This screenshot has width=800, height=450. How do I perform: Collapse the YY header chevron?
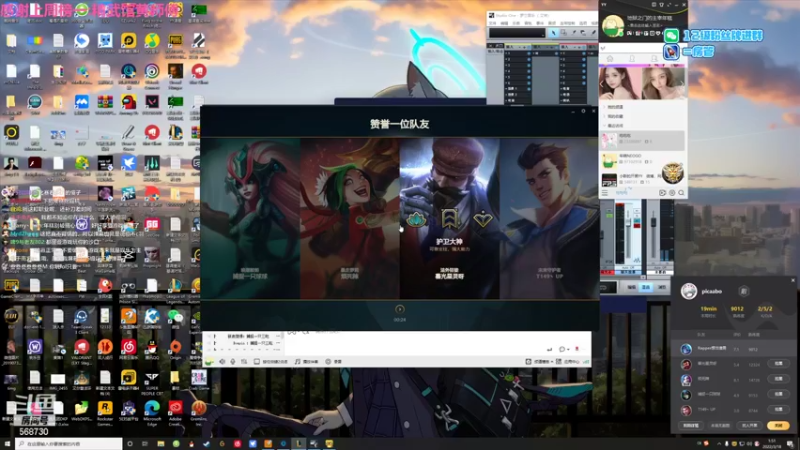603,48
